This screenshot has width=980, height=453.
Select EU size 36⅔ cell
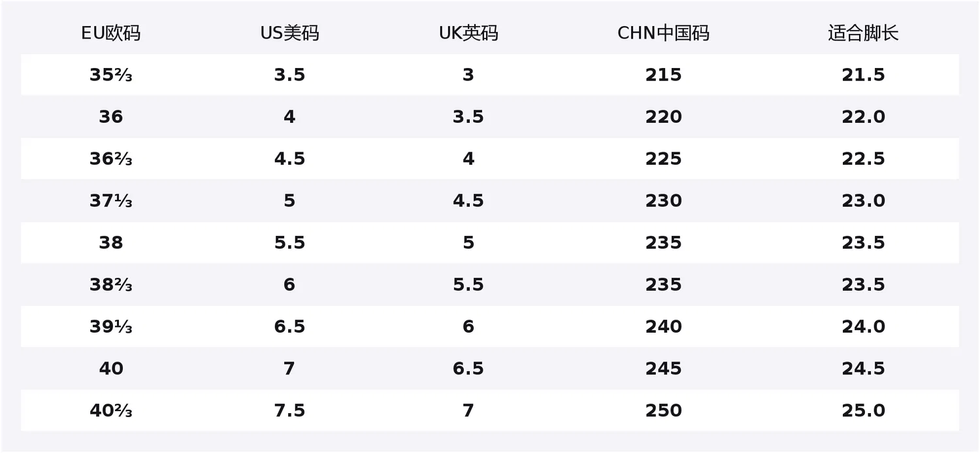click(x=110, y=159)
